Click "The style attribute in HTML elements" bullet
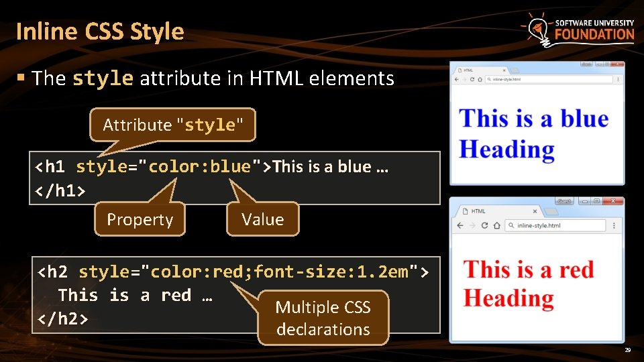Viewport: 644px width, 362px height. (213, 78)
